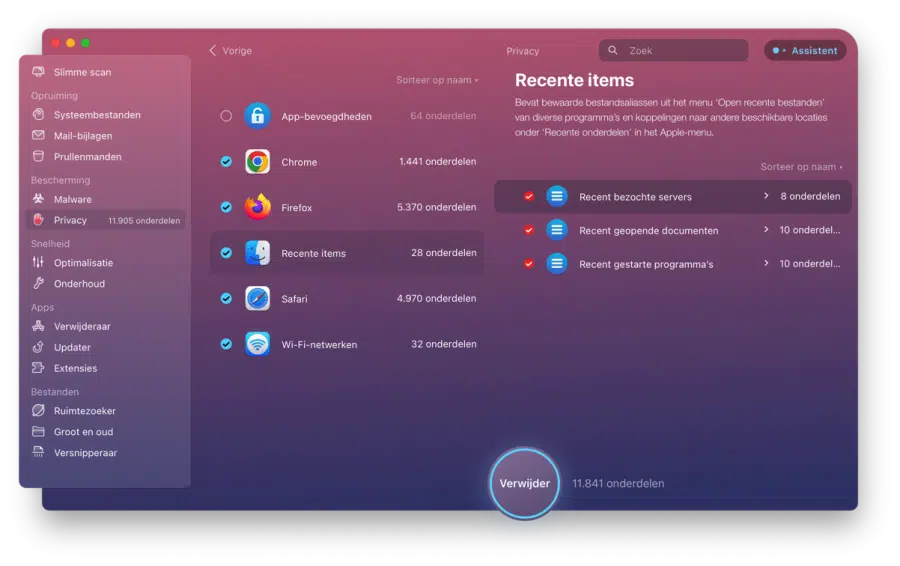Open the Assistent button
Screen dimensions: 900x566
pyautogui.click(x=805, y=51)
